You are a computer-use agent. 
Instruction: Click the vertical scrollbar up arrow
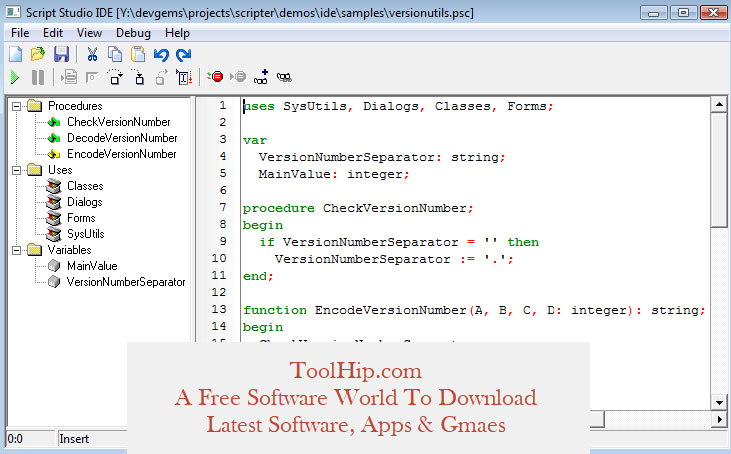tap(719, 104)
